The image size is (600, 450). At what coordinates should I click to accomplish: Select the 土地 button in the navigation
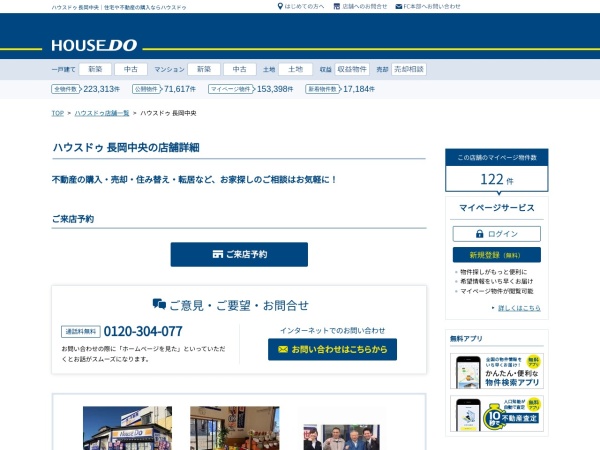pos(295,69)
